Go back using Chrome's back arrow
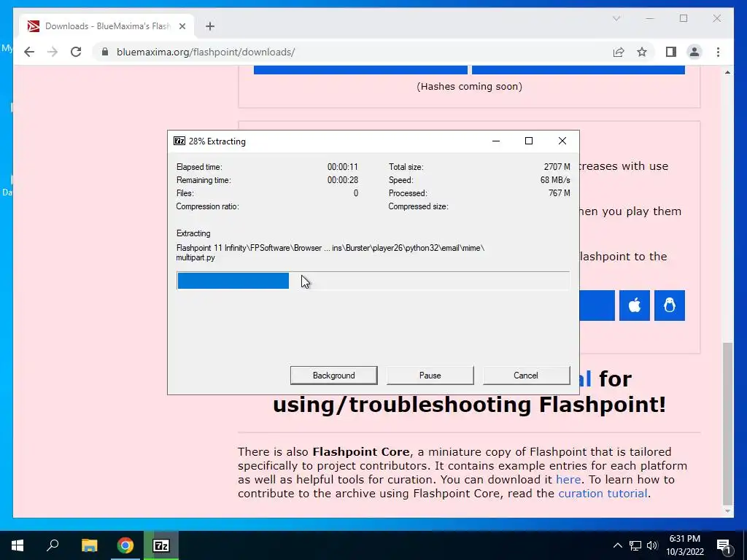747x560 pixels. (29, 52)
